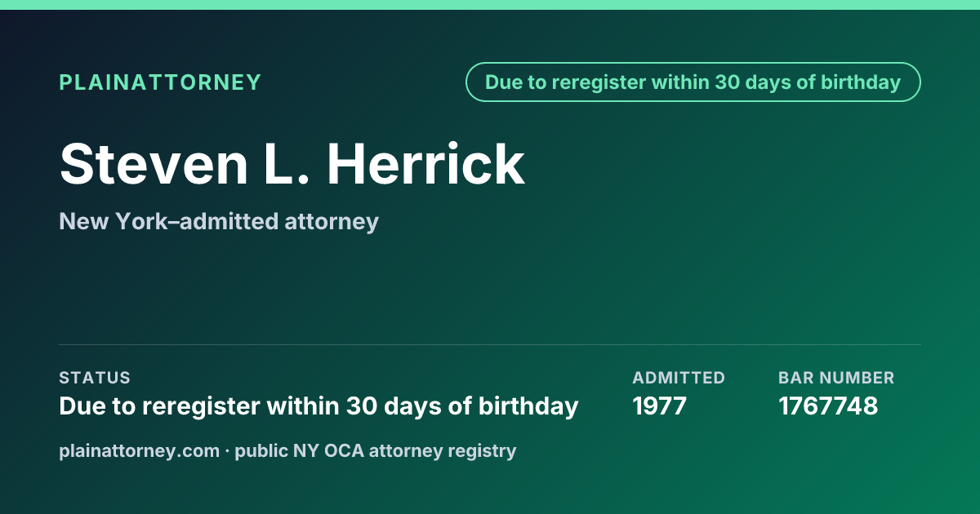
Task: Click the PLAINATTORNEY brand logo text
Action: [160, 82]
